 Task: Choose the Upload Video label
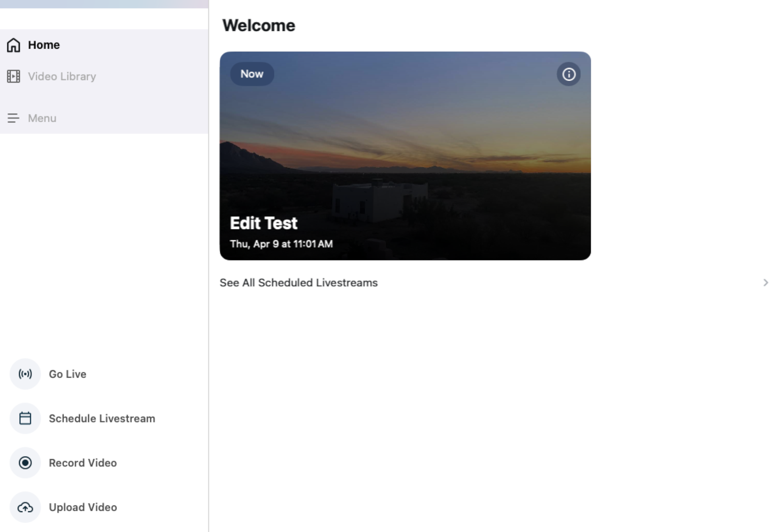tap(83, 507)
